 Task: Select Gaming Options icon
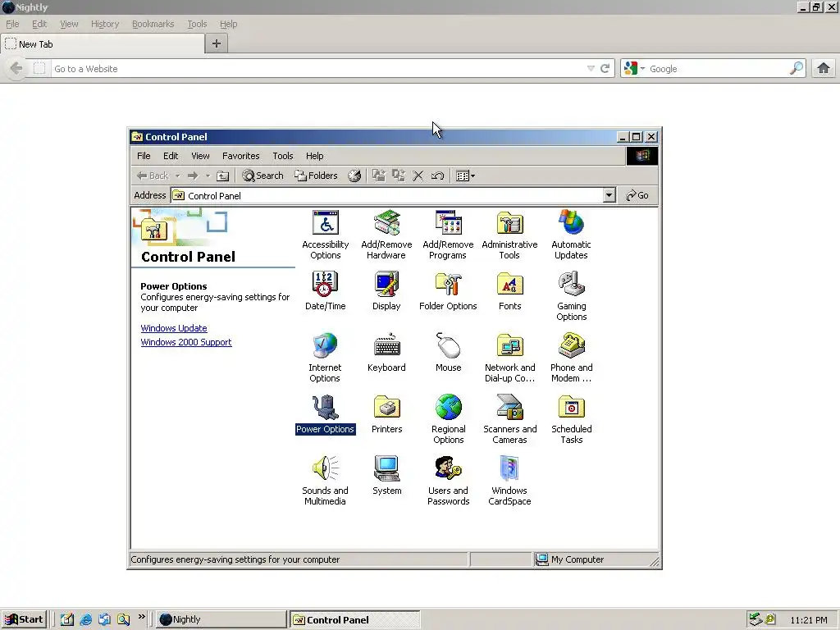571,285
